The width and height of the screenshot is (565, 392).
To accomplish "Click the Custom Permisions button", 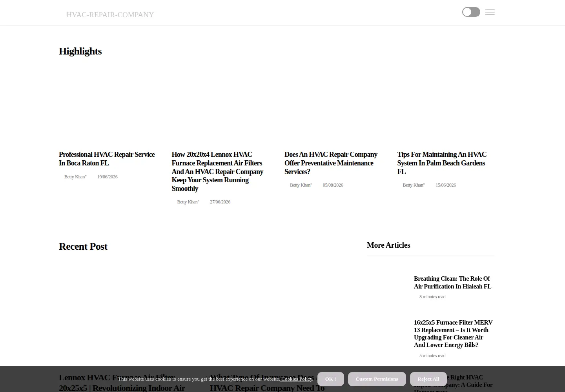I will [377, 379].
